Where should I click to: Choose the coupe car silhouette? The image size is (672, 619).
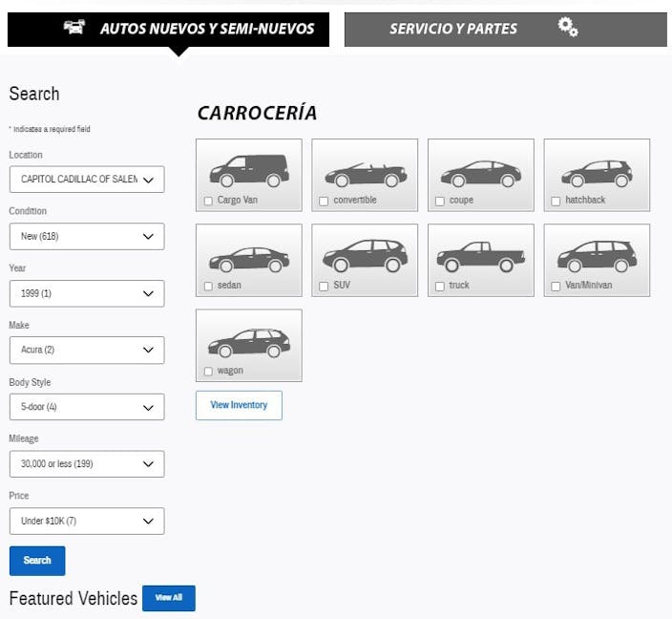tap(481, 173)
